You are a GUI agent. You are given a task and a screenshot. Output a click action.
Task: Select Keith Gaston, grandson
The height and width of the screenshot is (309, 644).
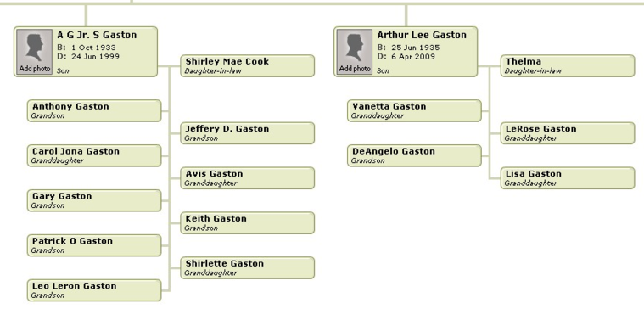tap(248, 222)
